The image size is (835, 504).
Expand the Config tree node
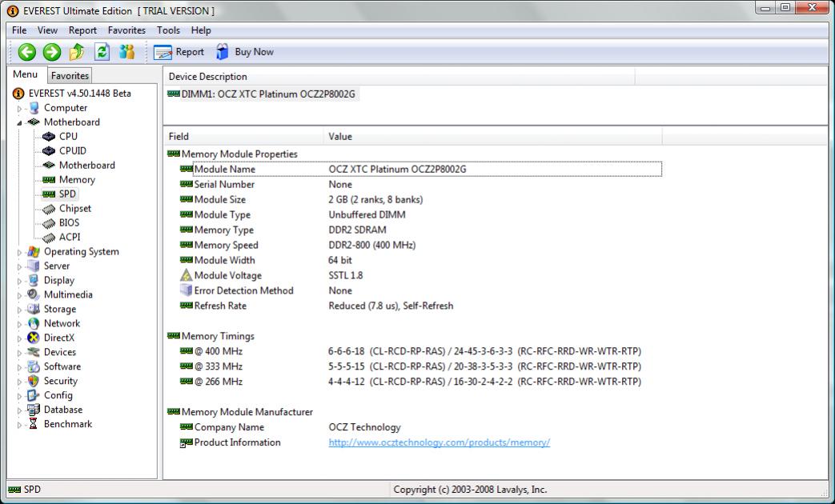(20, 396)
